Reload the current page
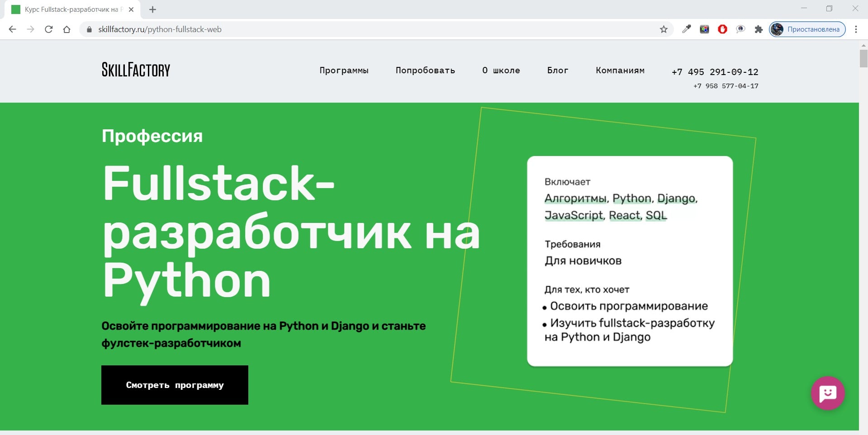 point(48,29)
